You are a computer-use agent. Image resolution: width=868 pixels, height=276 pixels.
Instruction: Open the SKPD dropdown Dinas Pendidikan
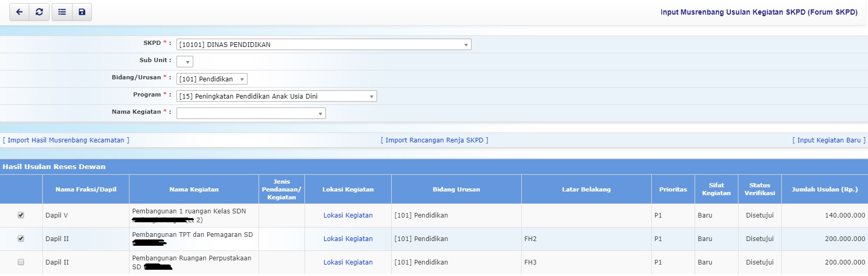(324, 44)
